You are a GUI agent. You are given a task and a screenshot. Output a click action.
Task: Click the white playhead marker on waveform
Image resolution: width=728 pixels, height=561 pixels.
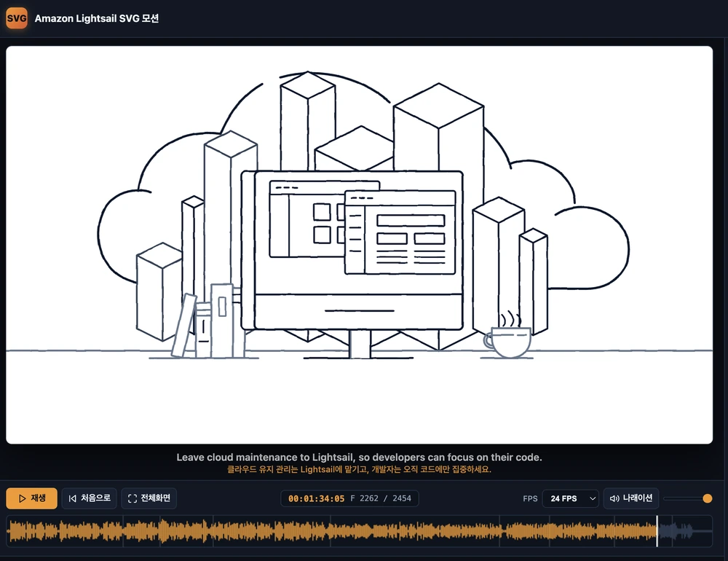tap(657, 531)
